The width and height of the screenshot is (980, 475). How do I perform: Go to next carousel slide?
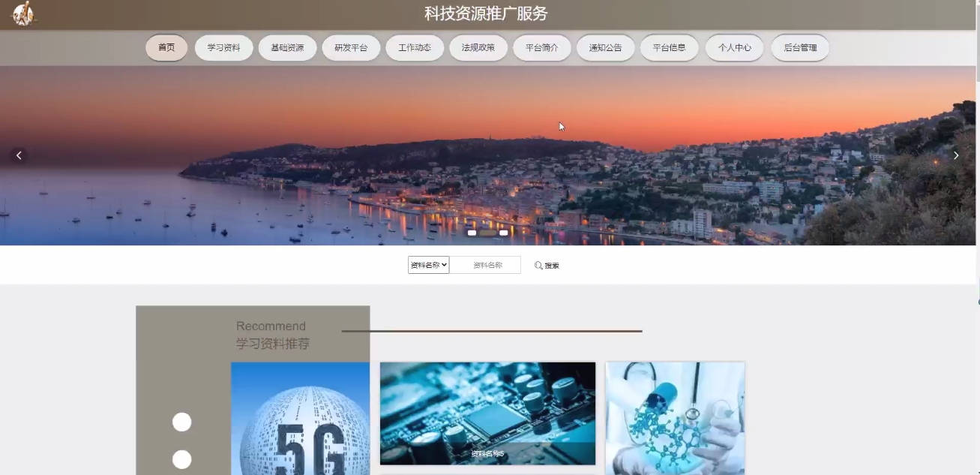click(x=956, y=155)
